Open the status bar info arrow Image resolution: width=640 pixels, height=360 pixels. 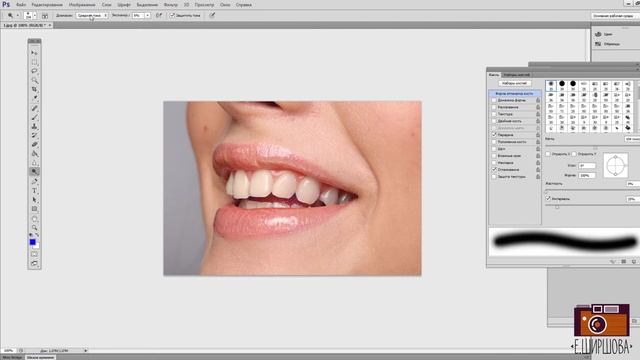[86, 351]
